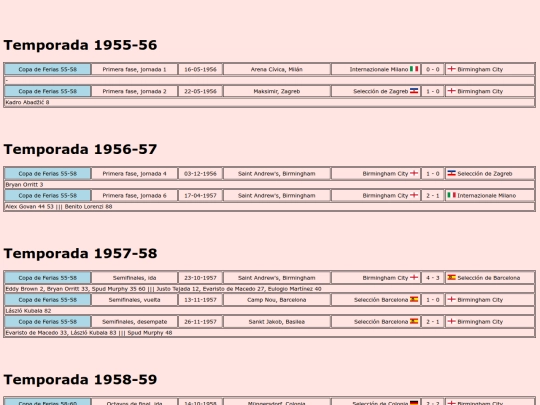Image resolution: width=540 pixels, height=405 pixels.
Task: Click the Italy flag in the 16-05-1956 row
Action: [414, 69]
